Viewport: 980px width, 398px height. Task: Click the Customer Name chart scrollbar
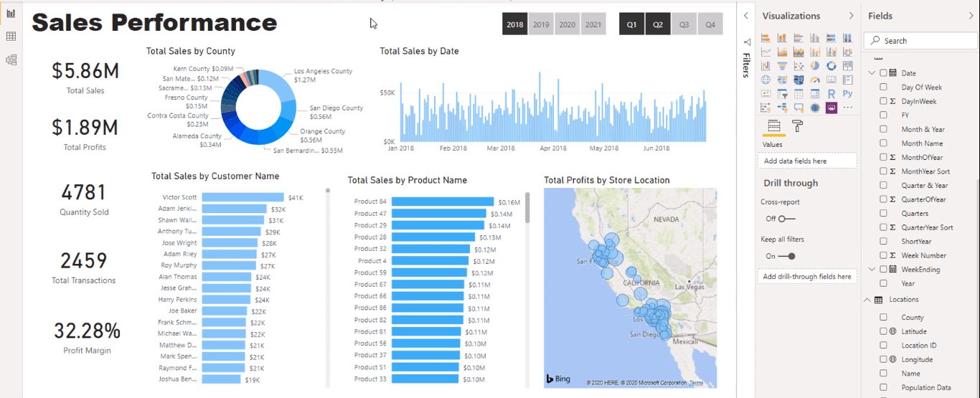[x=328, y=191]
